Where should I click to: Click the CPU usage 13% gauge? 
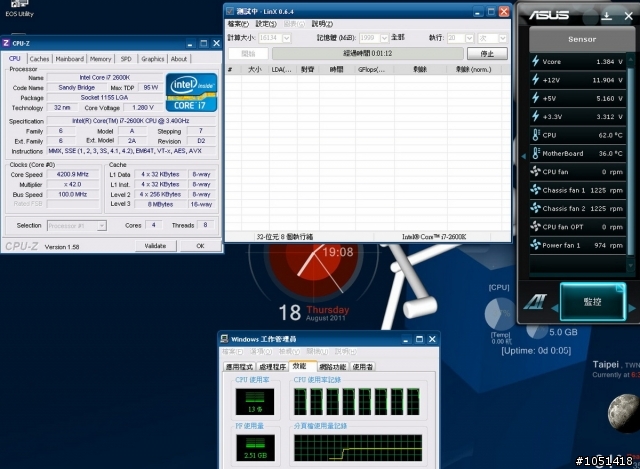coord(255,402)
